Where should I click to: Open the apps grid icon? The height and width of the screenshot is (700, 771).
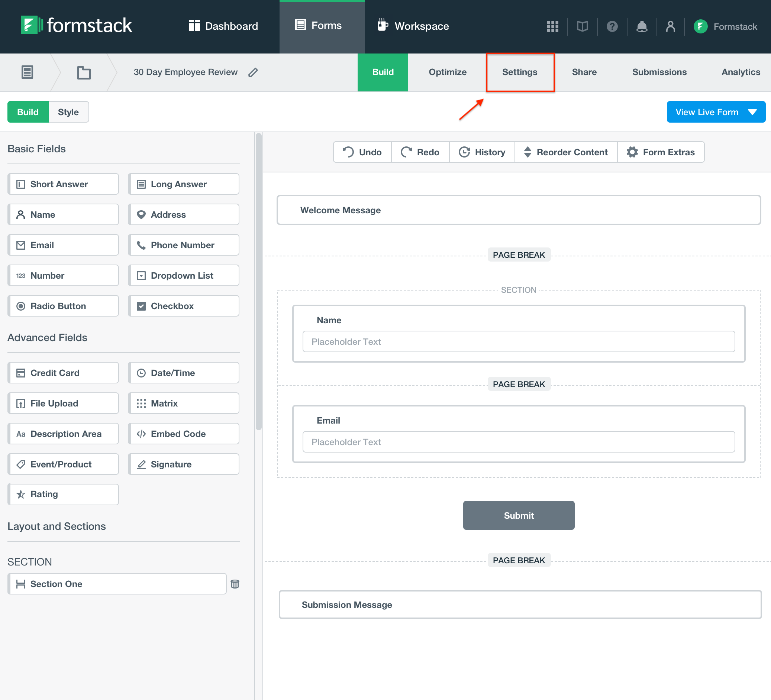coord(552,26)
